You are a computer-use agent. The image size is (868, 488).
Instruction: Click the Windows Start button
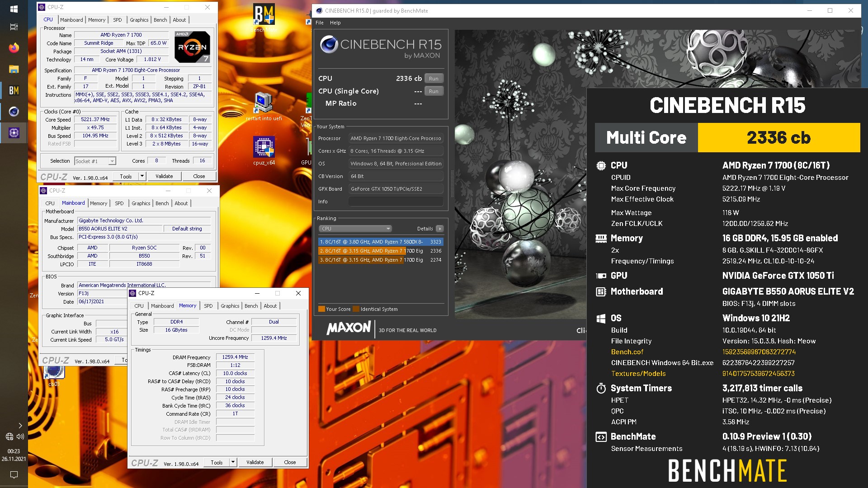[14, 9]
